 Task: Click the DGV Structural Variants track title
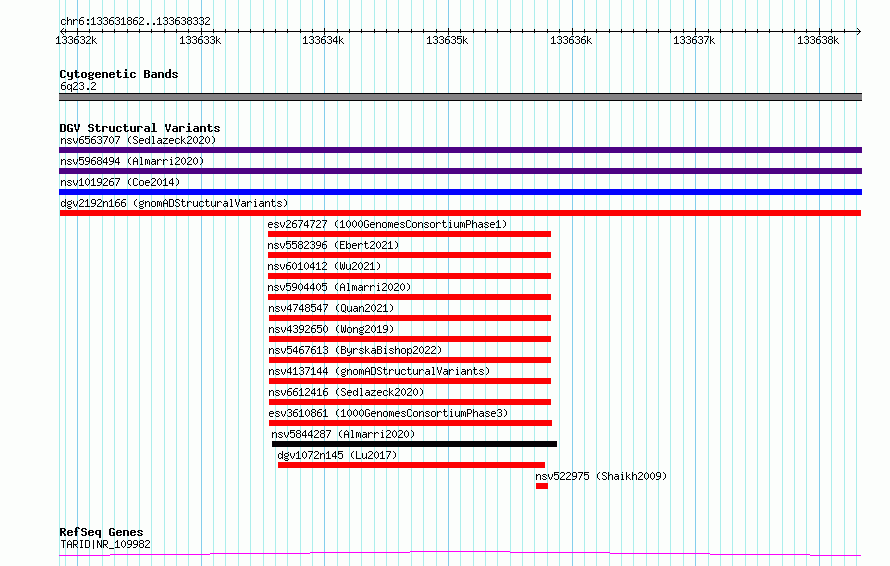point(140,128)
